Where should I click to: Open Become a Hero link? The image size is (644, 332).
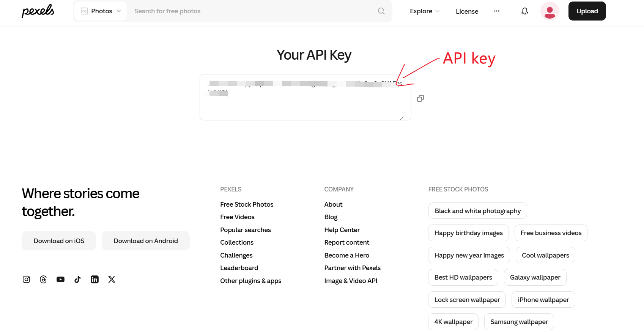coord(347,255)
